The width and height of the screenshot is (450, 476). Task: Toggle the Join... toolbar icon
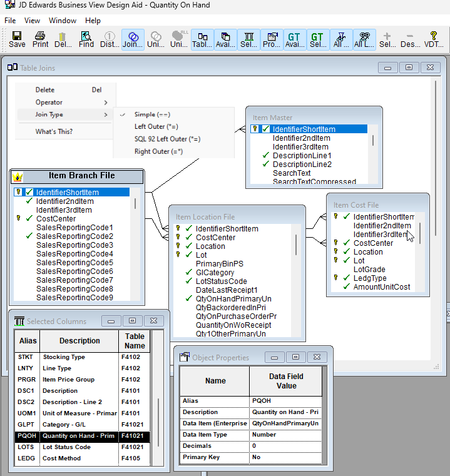click(133, 39)
